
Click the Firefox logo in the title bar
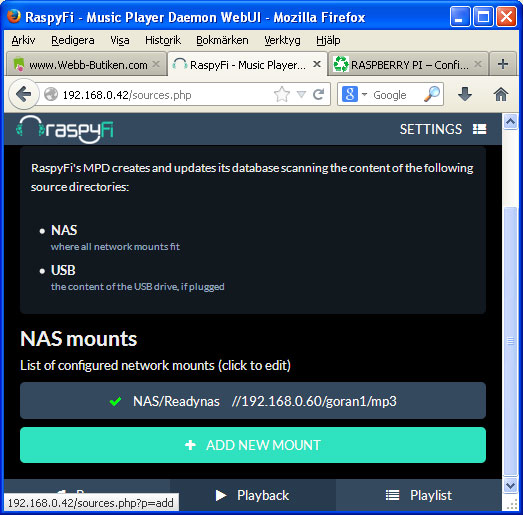click(14, 16)
